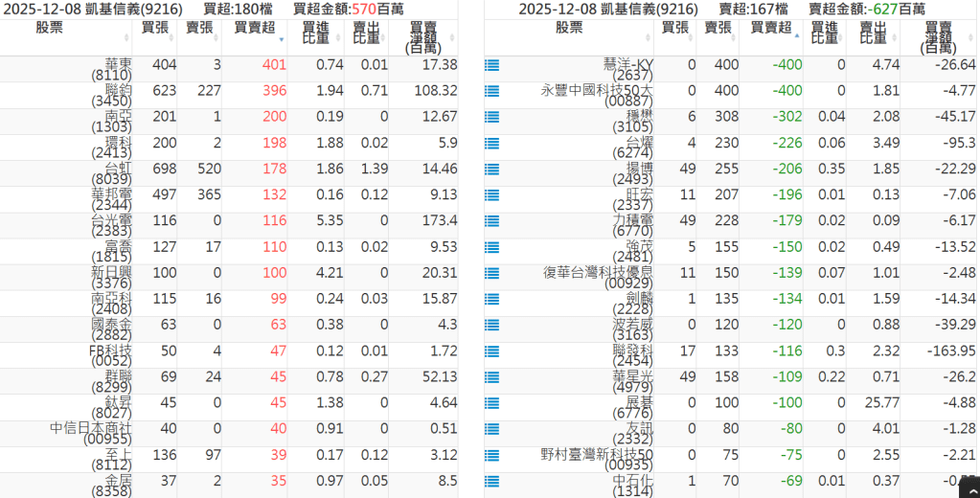This screenshot has height=498, width=980.
Task: Open the list icon for 友訊 (2332)
Action: click(492, 430)
